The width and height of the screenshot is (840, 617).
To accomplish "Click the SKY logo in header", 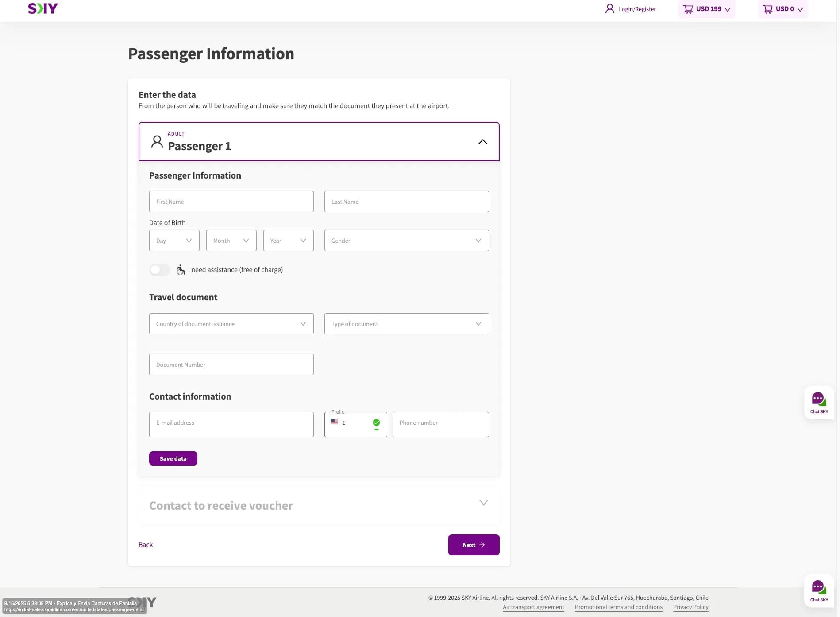I will [43, 8].
